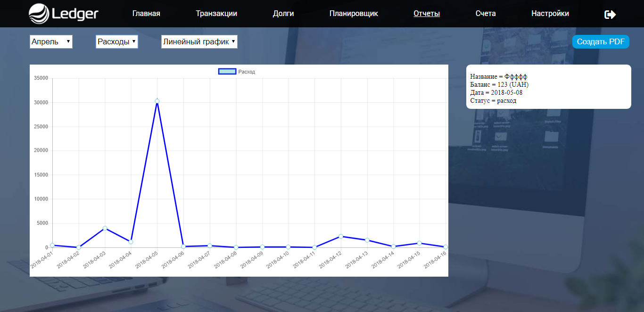Click the Ledger logo icon
644x312 pixels.
click(x=38, y=13)
